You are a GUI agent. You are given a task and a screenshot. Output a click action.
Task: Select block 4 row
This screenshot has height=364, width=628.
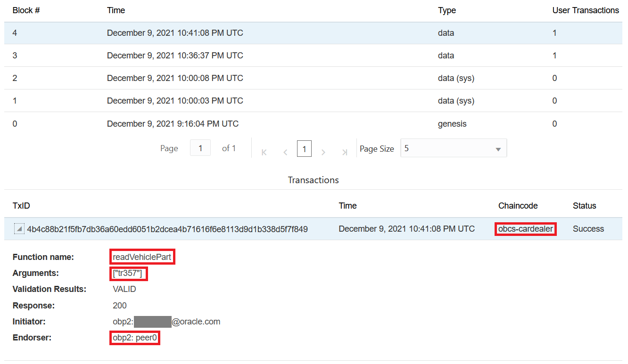pyautogui.click(x=313, y=33)
